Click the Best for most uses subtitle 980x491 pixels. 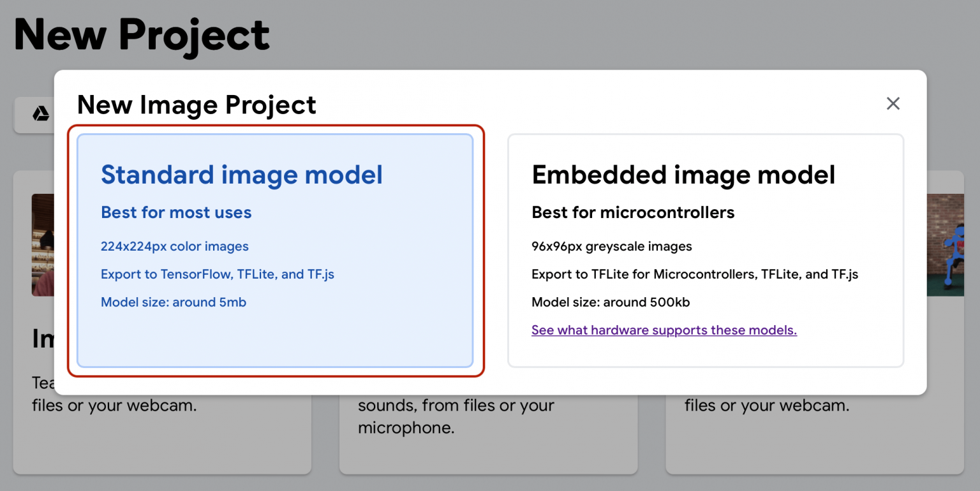pyautogui.click(x=176, y=212)
